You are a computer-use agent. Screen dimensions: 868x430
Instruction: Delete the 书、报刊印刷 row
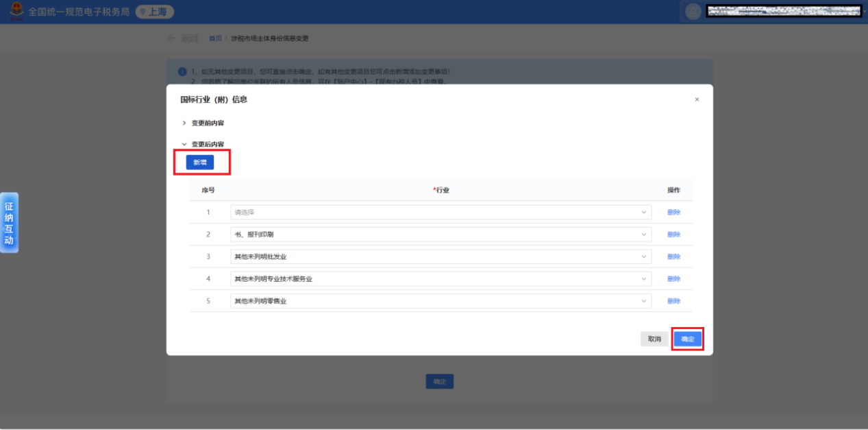673,235
